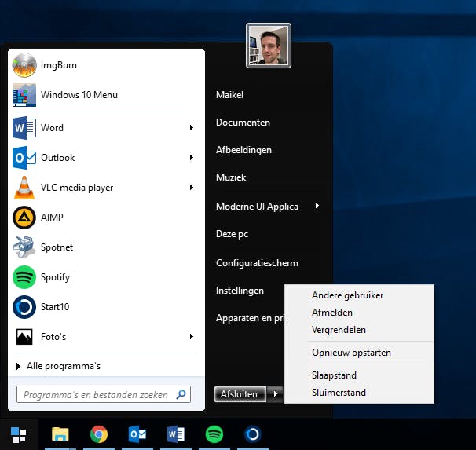Choose Afmelden from the power menu
Image resolution: width=476 pixels, height=450 pixels.
pyautogui.click(x=332, y=313)
